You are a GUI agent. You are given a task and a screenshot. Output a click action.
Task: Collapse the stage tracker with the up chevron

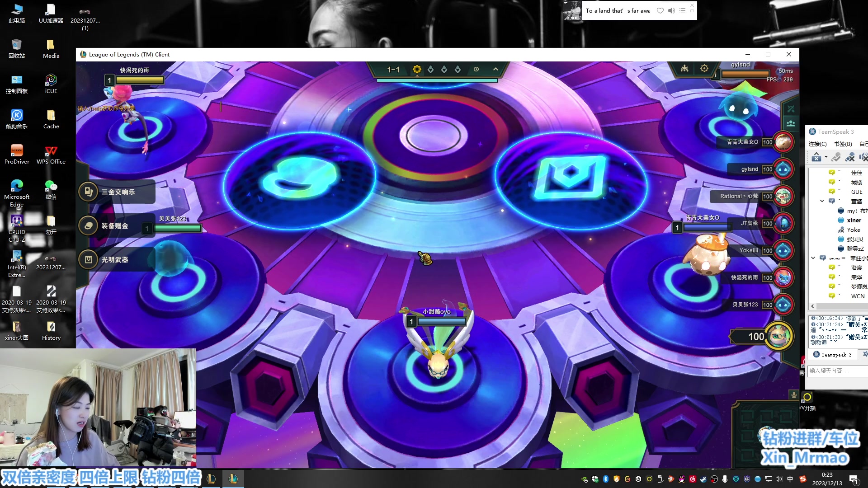point(495,69)
